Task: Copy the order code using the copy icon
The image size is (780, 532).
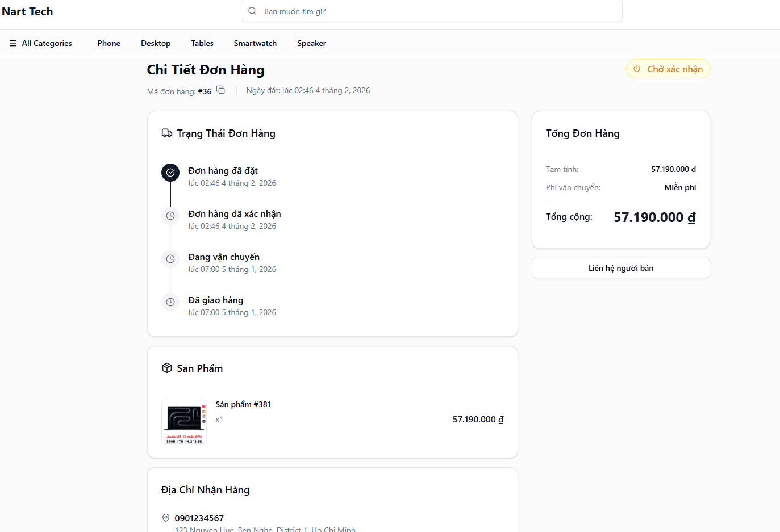Action: 220,90
